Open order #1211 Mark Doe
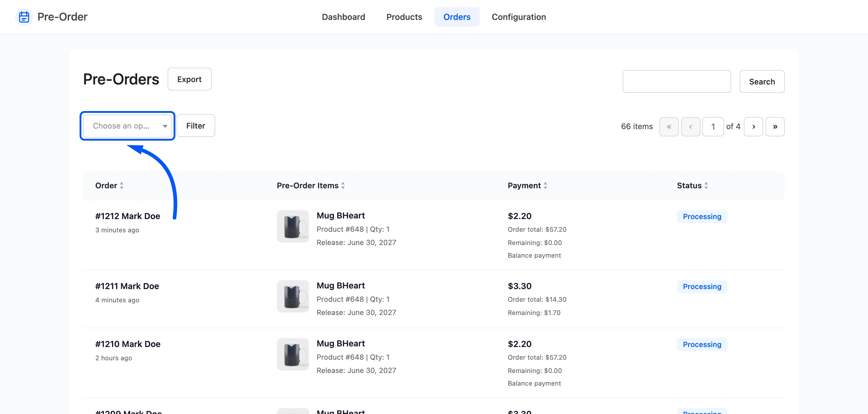Viewport: 868px width, 414px height. pos(127,286)
